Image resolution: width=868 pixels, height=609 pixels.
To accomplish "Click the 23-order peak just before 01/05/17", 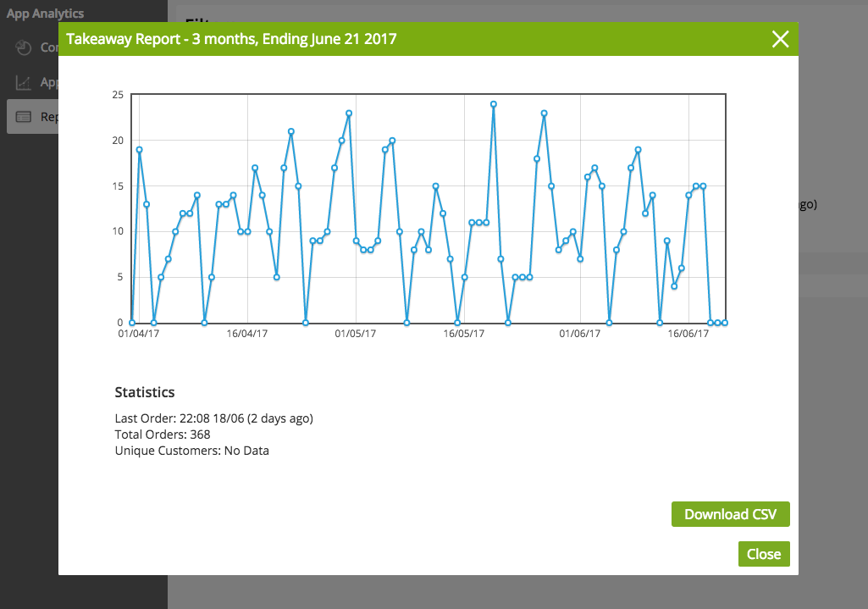I will [x=349, y=113].
